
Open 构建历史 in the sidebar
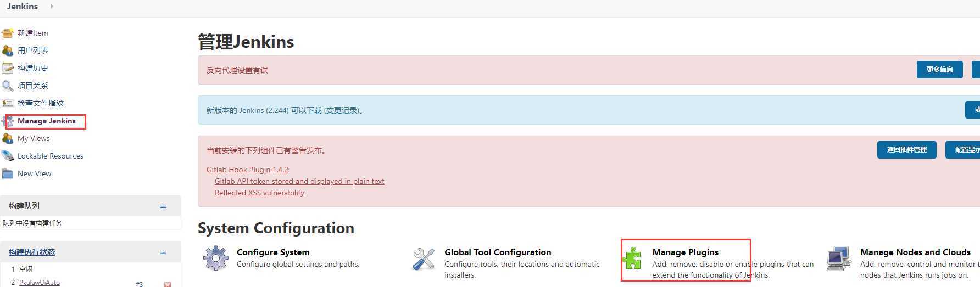(33, 68)
